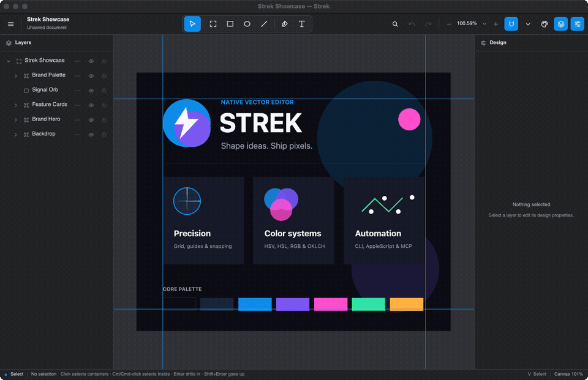Open more options for Brand Hero
Image resolution: width=588 pixels, height=380 pixels.
pos(78,120)
